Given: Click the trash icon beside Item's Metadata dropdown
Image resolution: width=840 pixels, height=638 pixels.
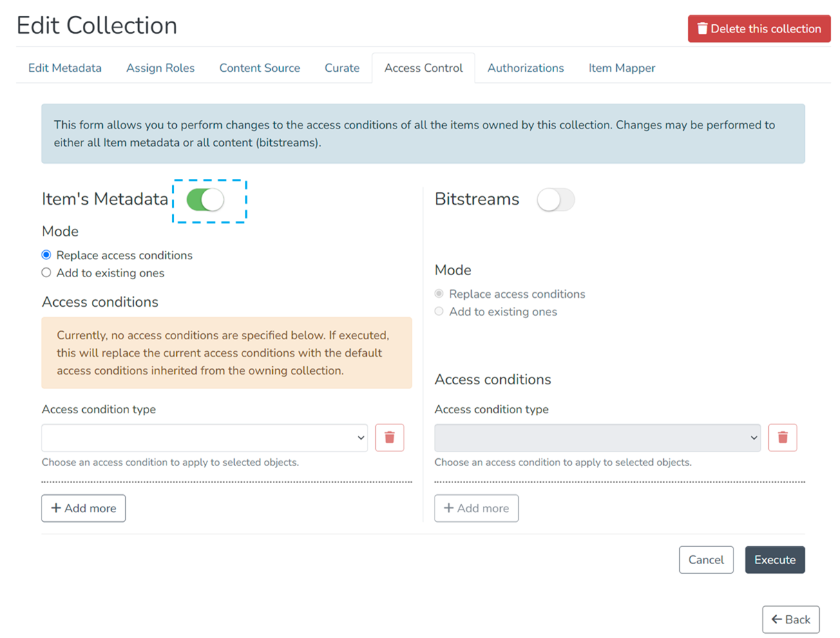Looking at the screenshot, I should (390, 438).
